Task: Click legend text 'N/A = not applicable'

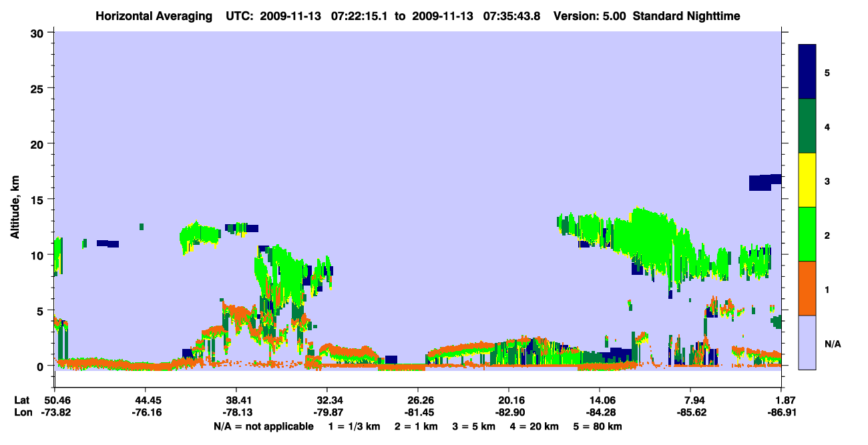Action: (x=263, y=426)
